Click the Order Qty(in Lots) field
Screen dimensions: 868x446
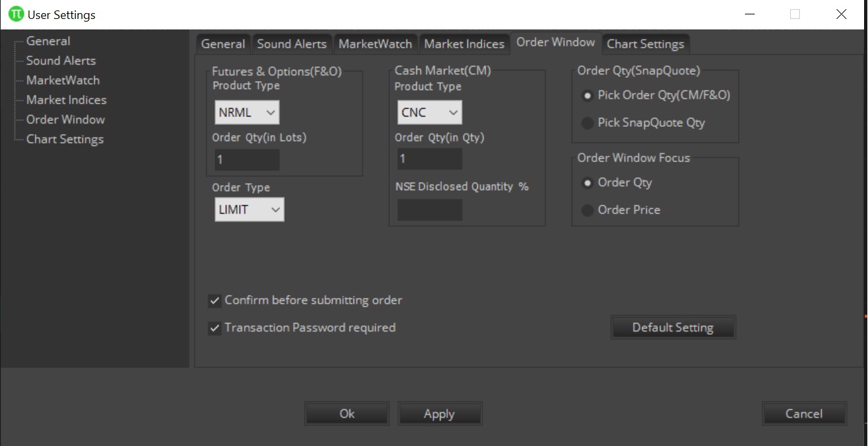[247, 160]
